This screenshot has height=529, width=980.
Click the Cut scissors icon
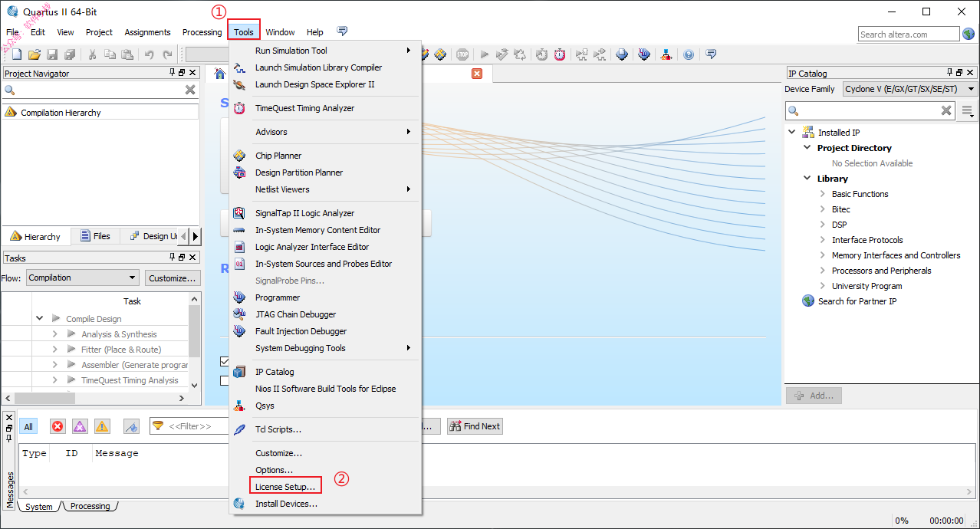point(92,54)
